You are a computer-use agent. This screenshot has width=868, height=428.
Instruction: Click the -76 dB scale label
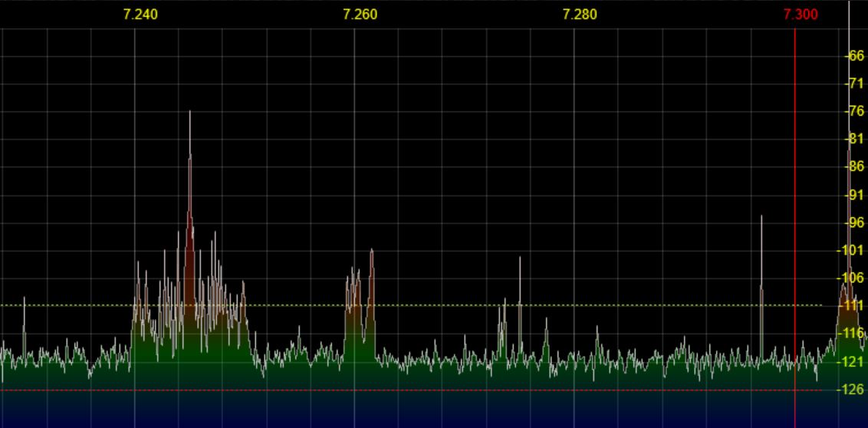click(854, 111)
